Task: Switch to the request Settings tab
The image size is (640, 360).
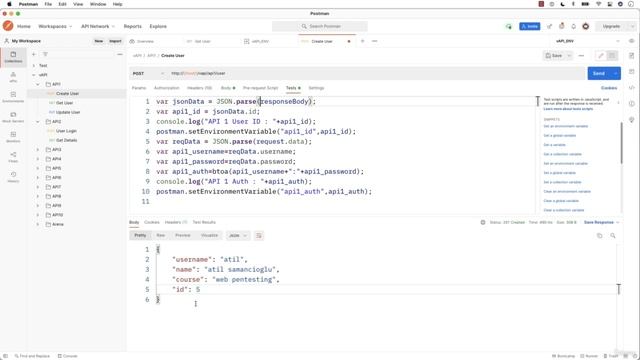Action: coord(316,88)
